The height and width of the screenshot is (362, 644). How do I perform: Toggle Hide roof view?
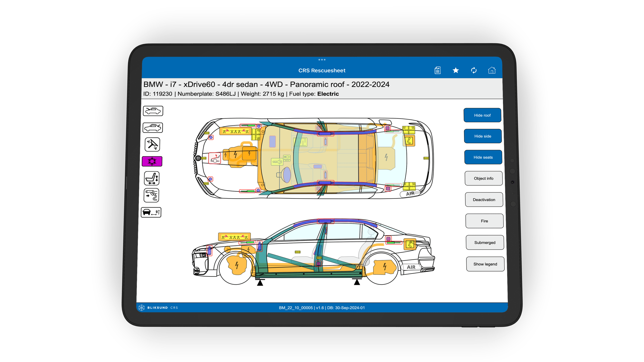pos(483,115)
